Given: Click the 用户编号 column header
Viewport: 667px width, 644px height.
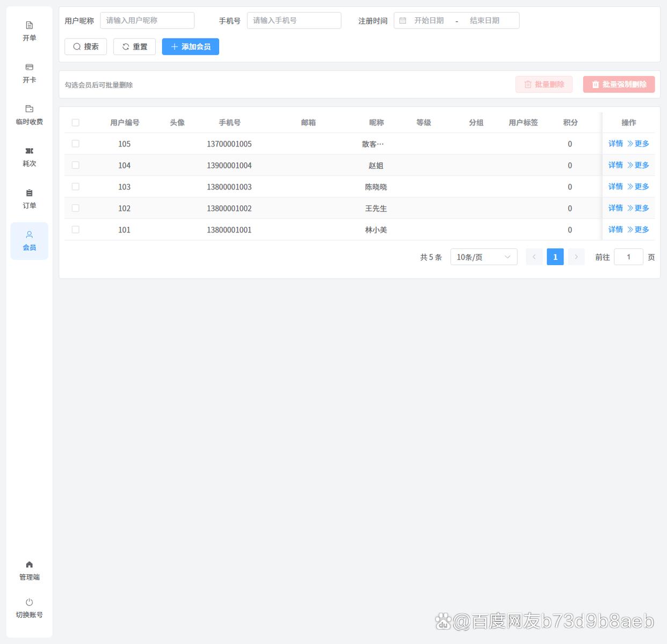Looking at the screenshot, I should tap(125, 122).
